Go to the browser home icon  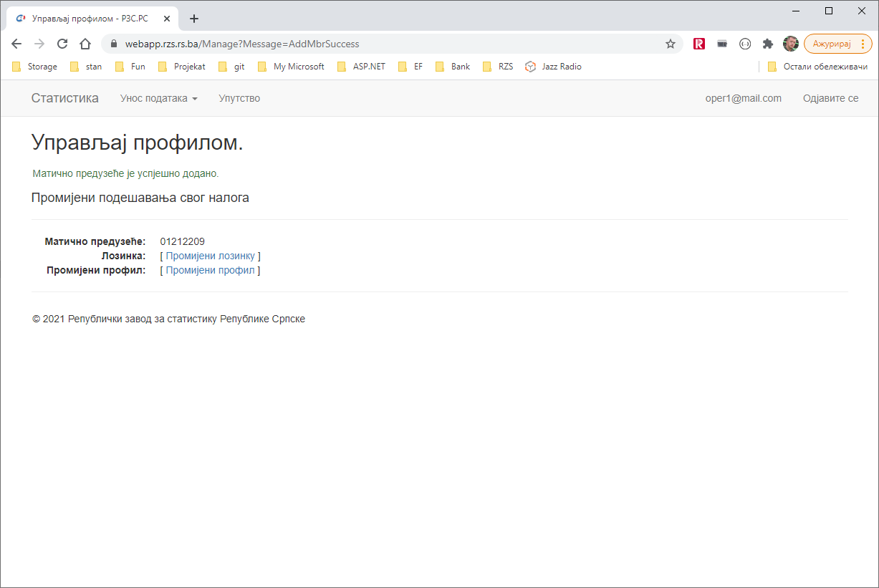(x=85, y=44)
